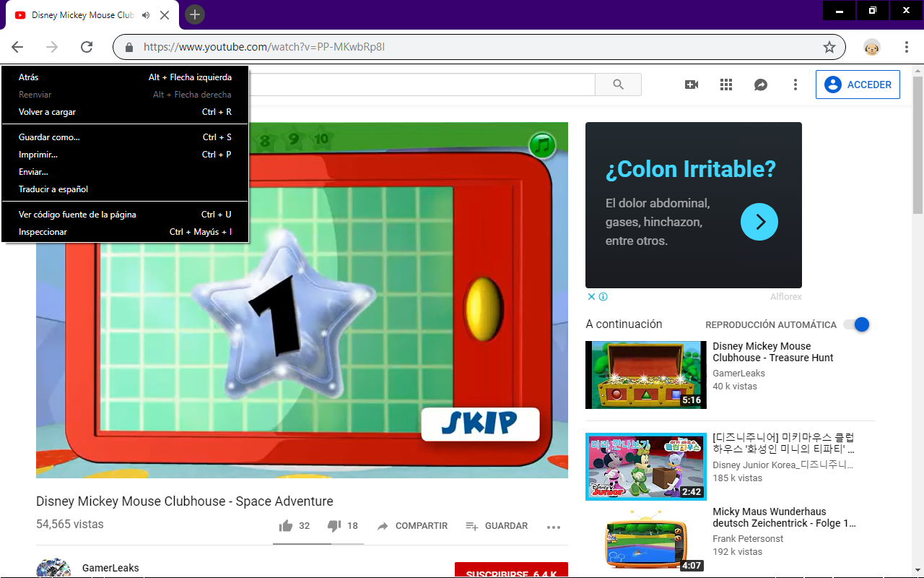
Task: Click the GUARDAR save button
Action: (497, 526)
